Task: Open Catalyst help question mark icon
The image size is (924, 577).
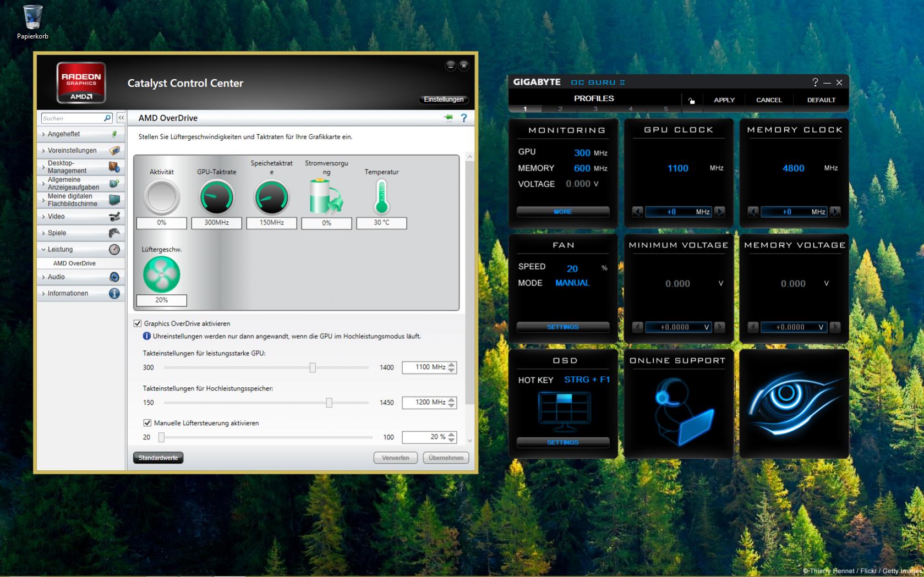Action: coord(464,118)
